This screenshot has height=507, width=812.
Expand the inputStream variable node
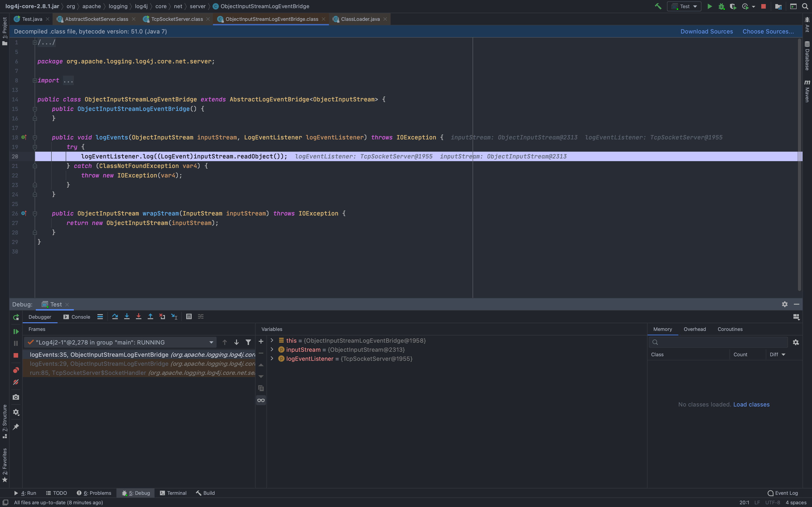click(x=272, y=349)
